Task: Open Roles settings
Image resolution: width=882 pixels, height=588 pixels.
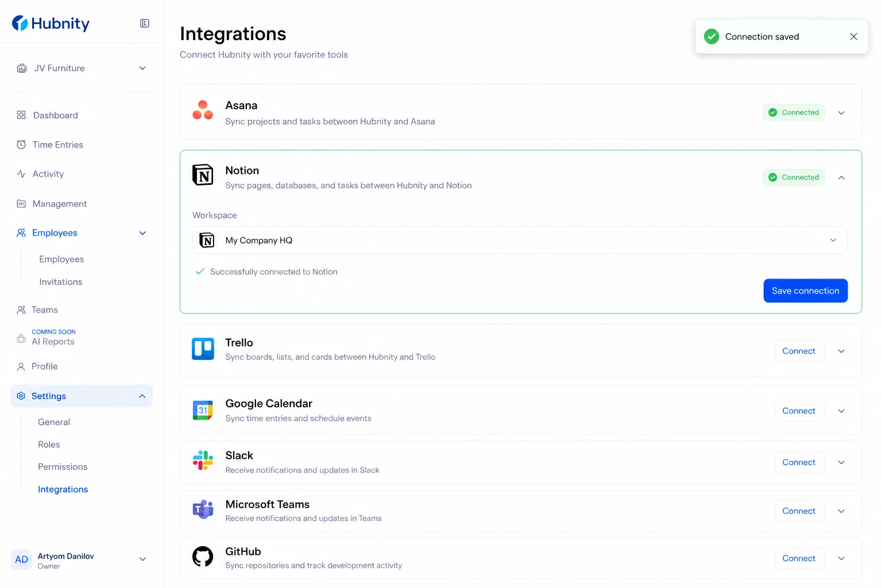Action: tap(49, 444)
